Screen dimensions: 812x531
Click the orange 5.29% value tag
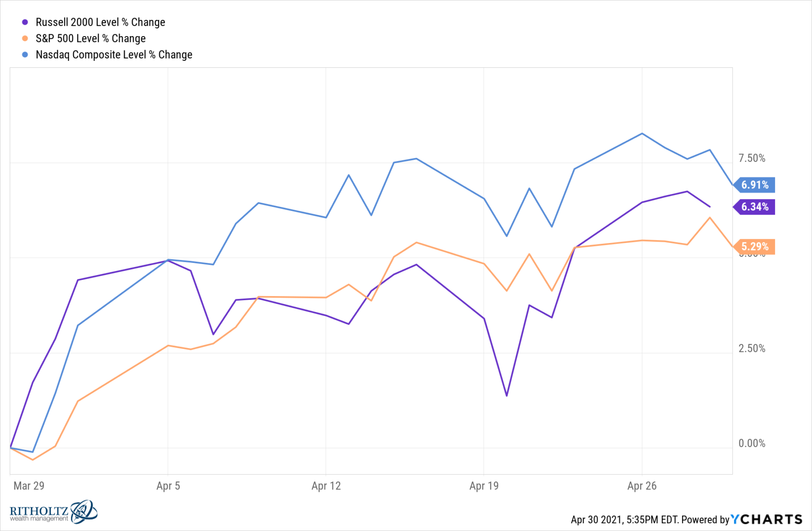pos(755,247)
